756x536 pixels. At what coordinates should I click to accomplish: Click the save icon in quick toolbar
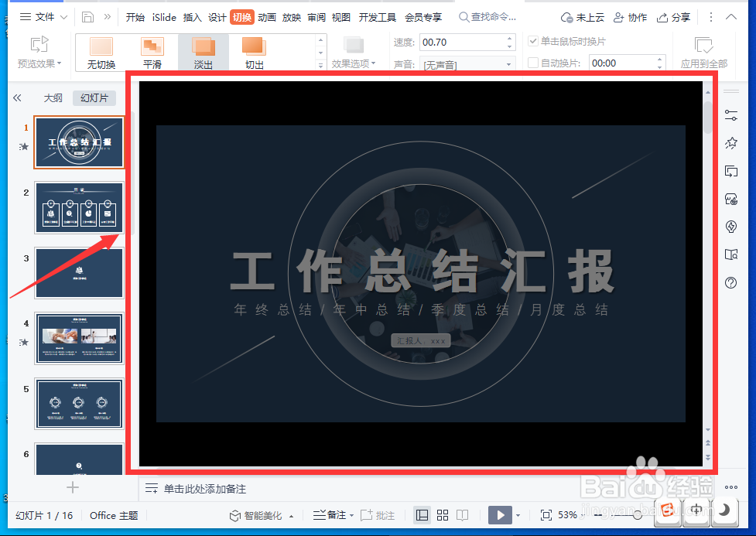pos(87,17)
